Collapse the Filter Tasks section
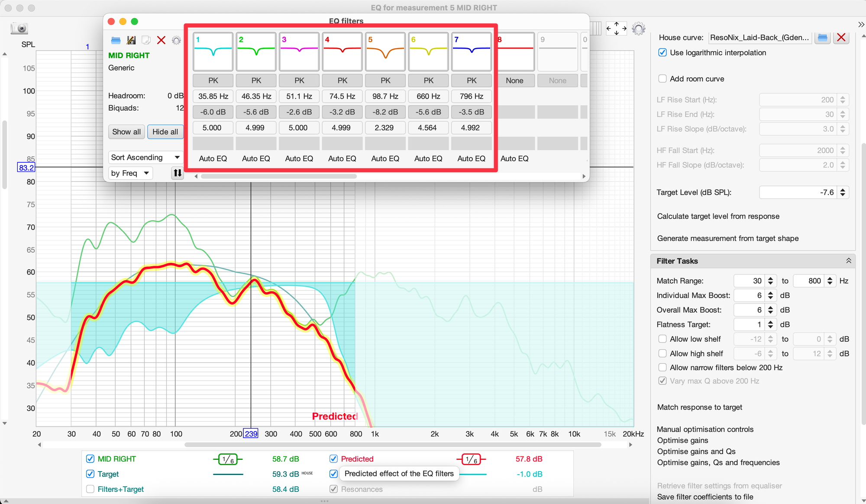The image size is (866, 504). pos(848,261)
